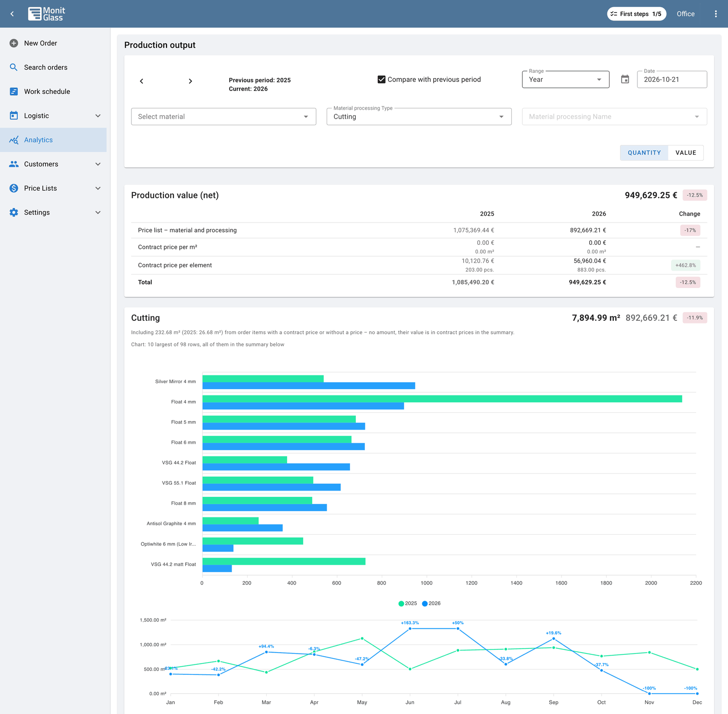The width and height of the screenshot is (728, 714).
Task: Click the 1,075,369.44 € price list cell
Action: pyautogui.click(x=474, y=230)
